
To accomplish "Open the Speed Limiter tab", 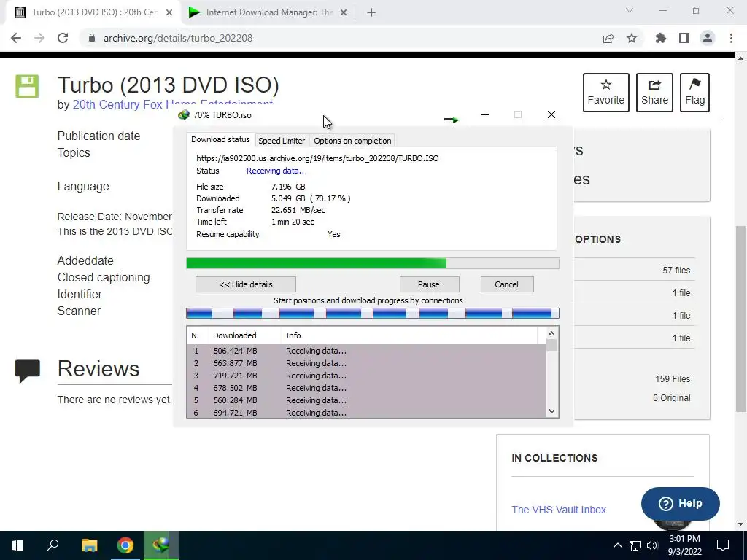I will [x=282, y=141].
